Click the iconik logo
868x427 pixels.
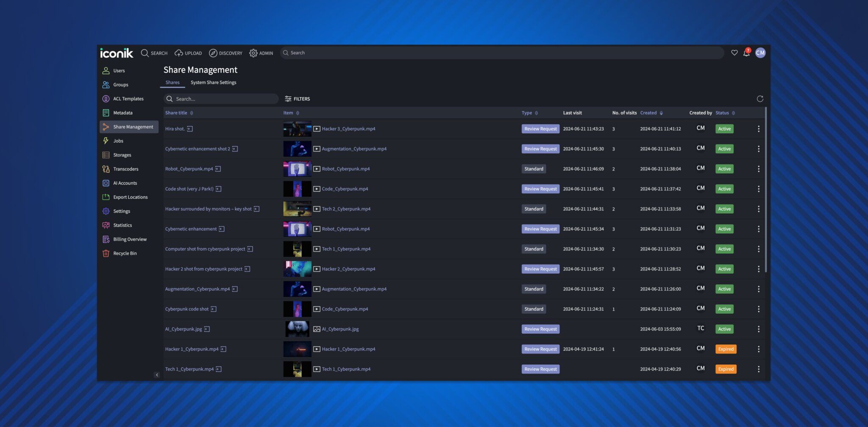click(117, 53)
